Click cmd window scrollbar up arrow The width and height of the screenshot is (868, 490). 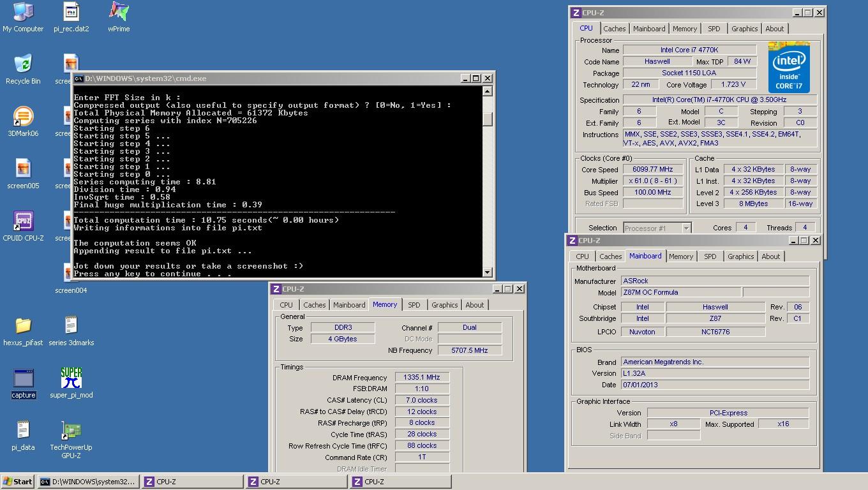pyautogui.click(x=488, y=91)
